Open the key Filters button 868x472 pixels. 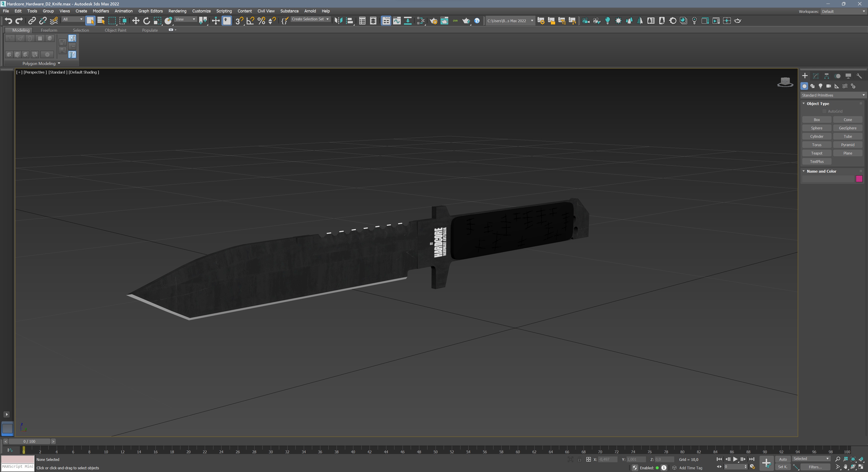click(815, 467)
